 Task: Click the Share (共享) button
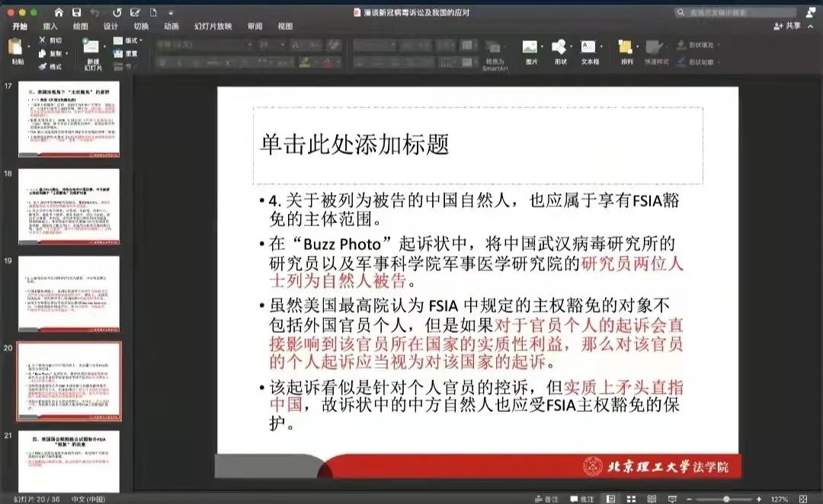click(788, 26)
